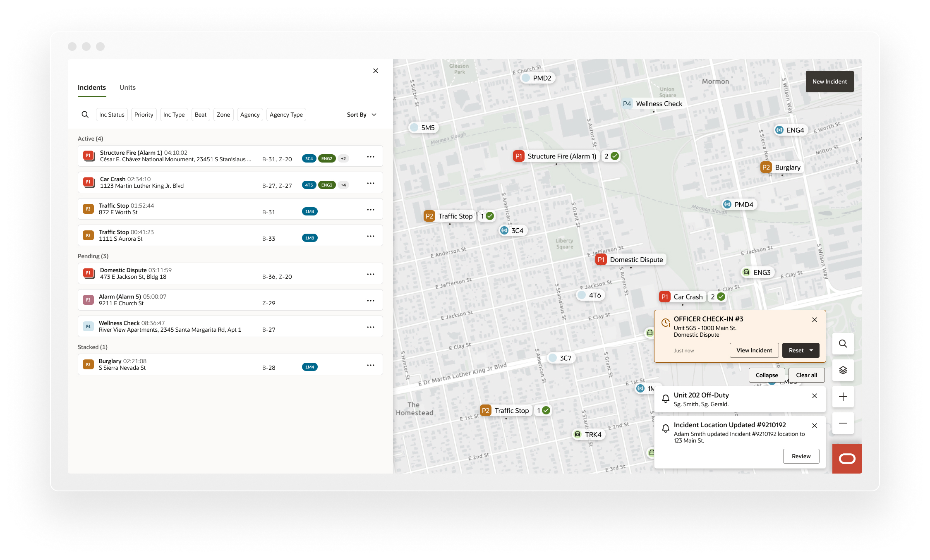Open the Zone filter
Screen dimensions: 930x560
[223, 115]
